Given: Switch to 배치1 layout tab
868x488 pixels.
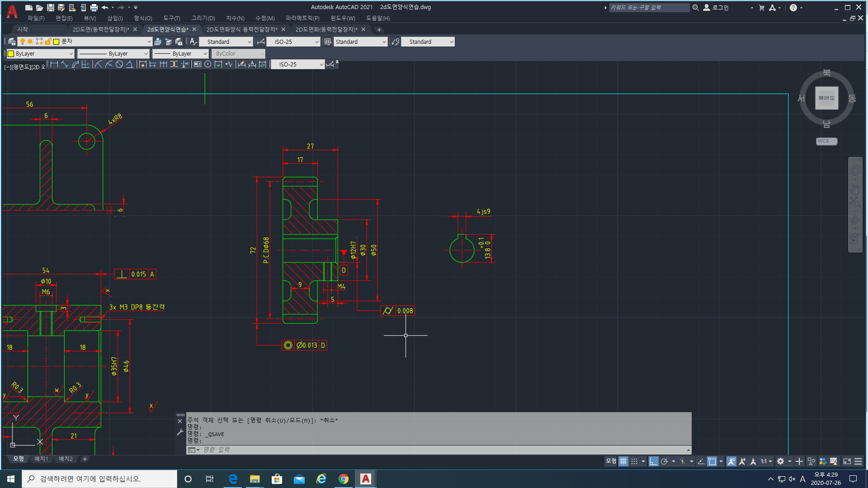Looking at the screenshot, I should 41,459.
